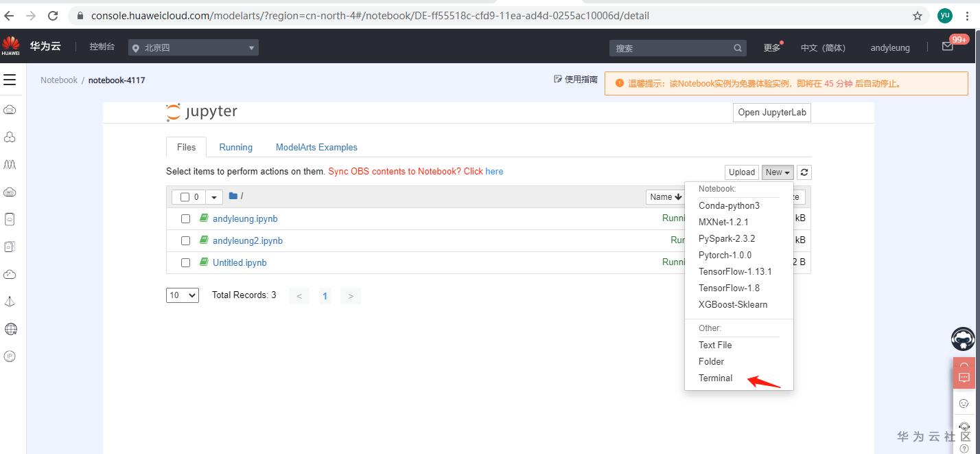980x454 pixels.
Task: Bookmark this page with the star icon
Action: [x=918, y=15]
